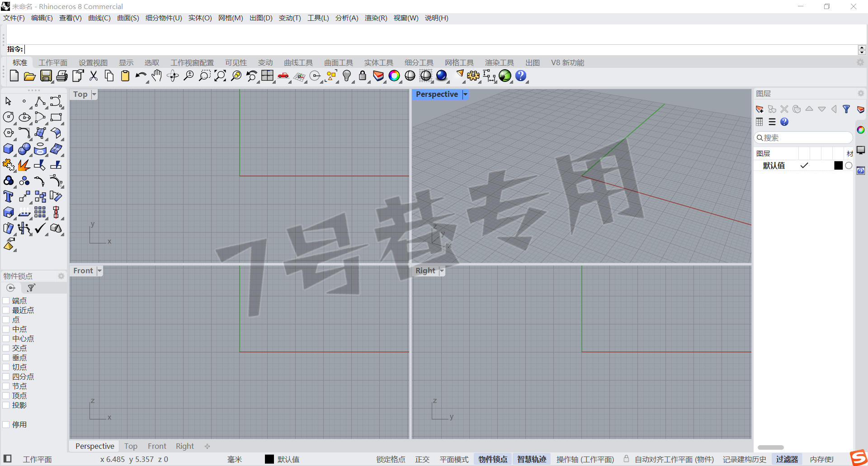Viewport: 868px width, 466px height.
Task: Click the layer 搜索 search field
Action: 803,138
